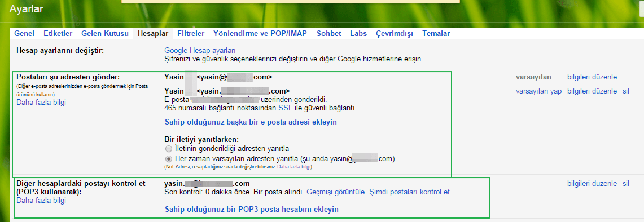This screenshot has height=222, width=644.
Task: Click the varsayılan status text
Action: pos(533,77)
